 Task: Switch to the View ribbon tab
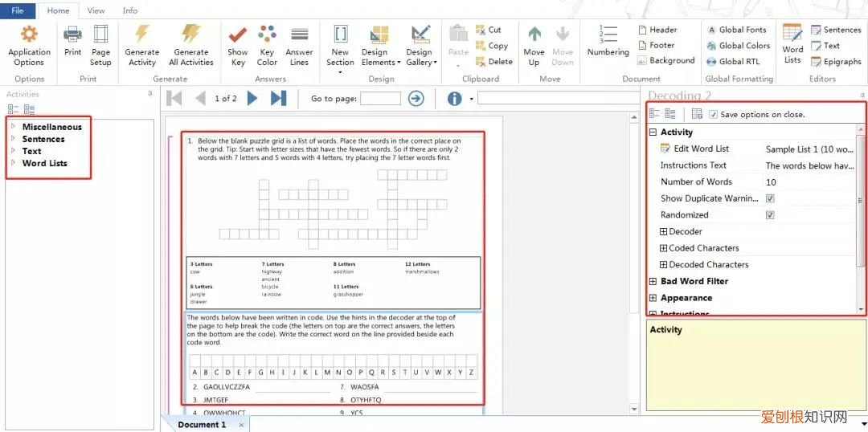[96, 10]
